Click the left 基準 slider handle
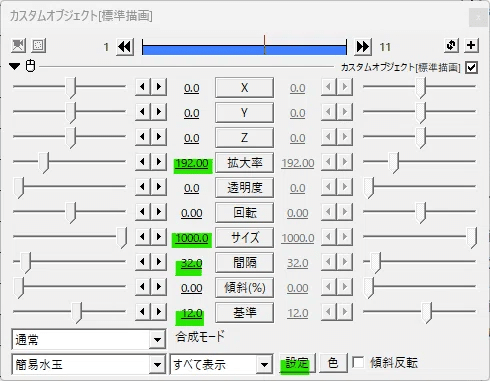Image resolution: width=490 pixels, height=381 pixels. [x=77, y=313]
